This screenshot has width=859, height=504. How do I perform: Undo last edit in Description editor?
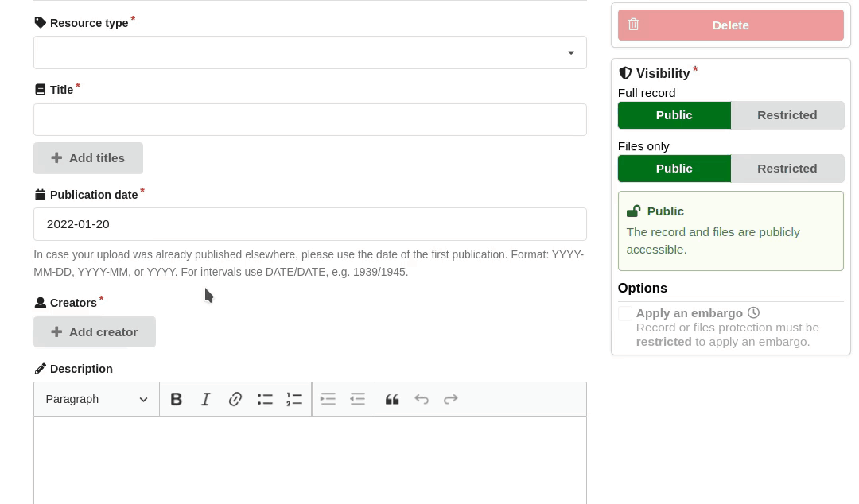coord(422,399)
